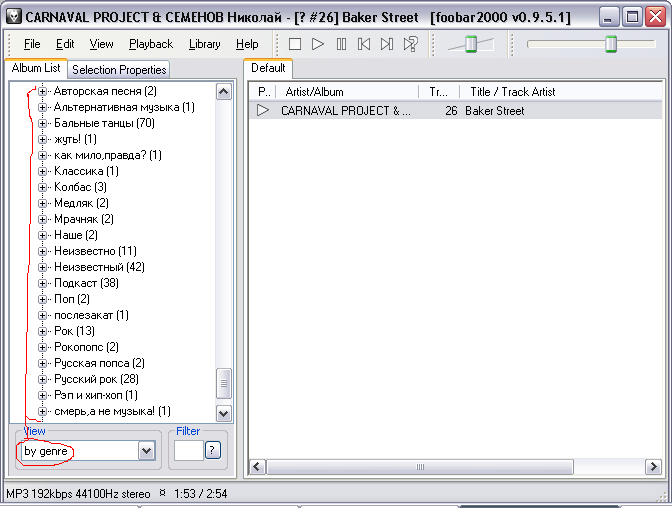
Task: Pause the current track
Action: (x=341, y=44)
